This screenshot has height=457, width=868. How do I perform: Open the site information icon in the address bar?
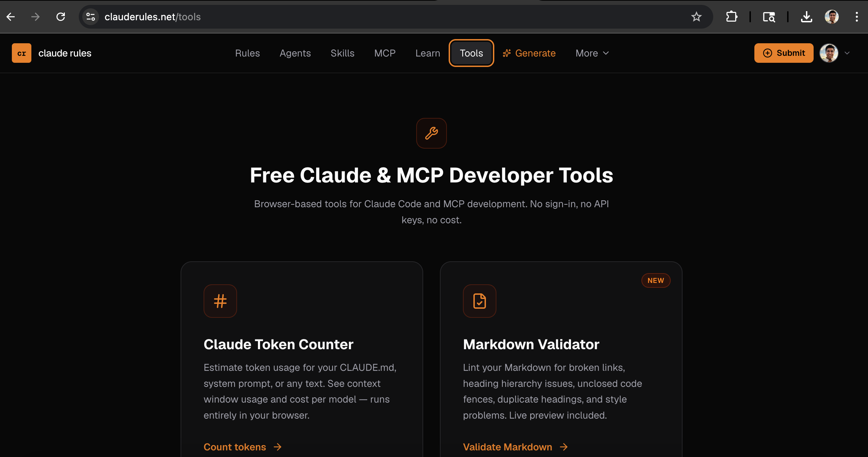[91, 17]
